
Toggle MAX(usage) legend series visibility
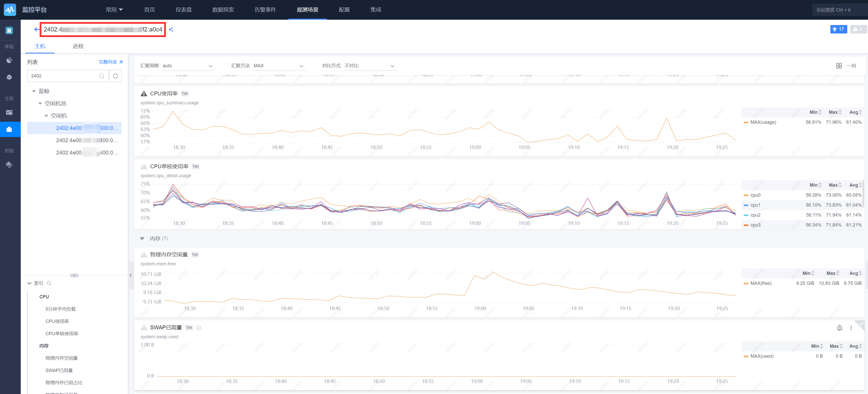(763, 122)
